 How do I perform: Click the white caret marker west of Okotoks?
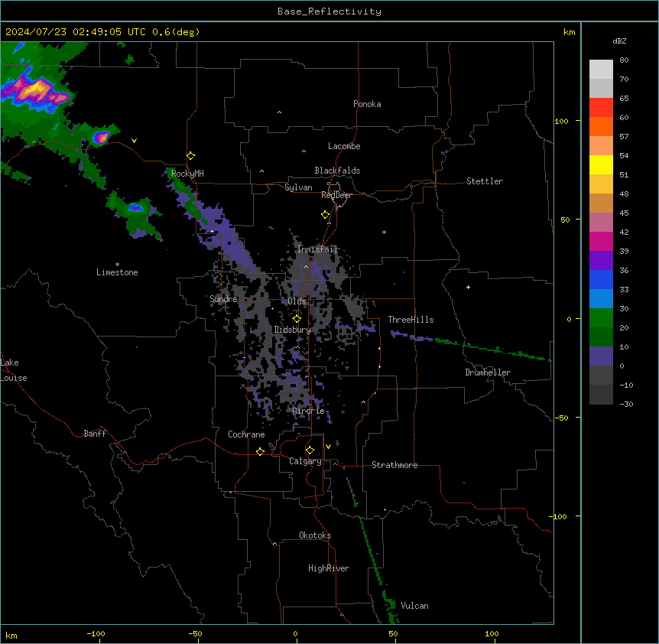(x=274, y=544)
